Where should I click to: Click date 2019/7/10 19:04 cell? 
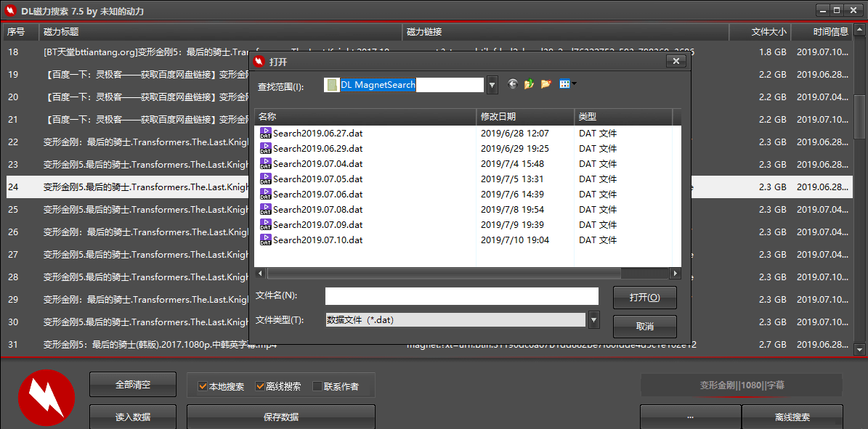(515, 240)
